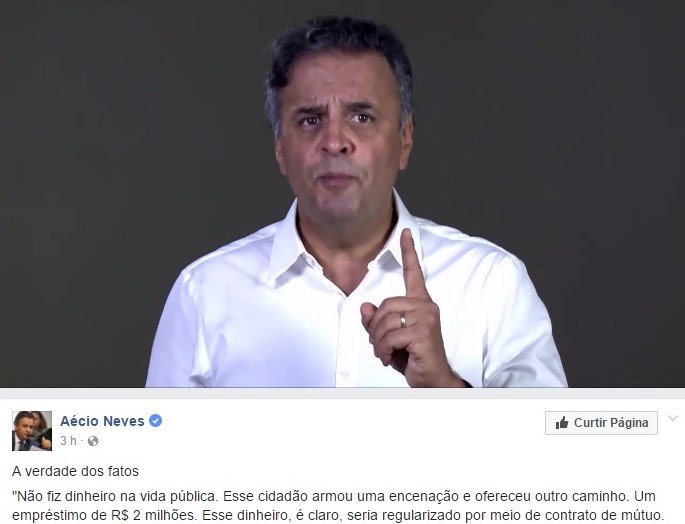685x524 pixels.
Task: Click the Curtir Página button label
Action: pos(611,423)
